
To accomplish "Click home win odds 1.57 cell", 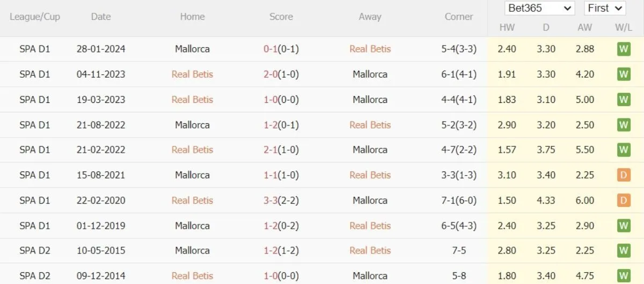I will pos(507,150).
